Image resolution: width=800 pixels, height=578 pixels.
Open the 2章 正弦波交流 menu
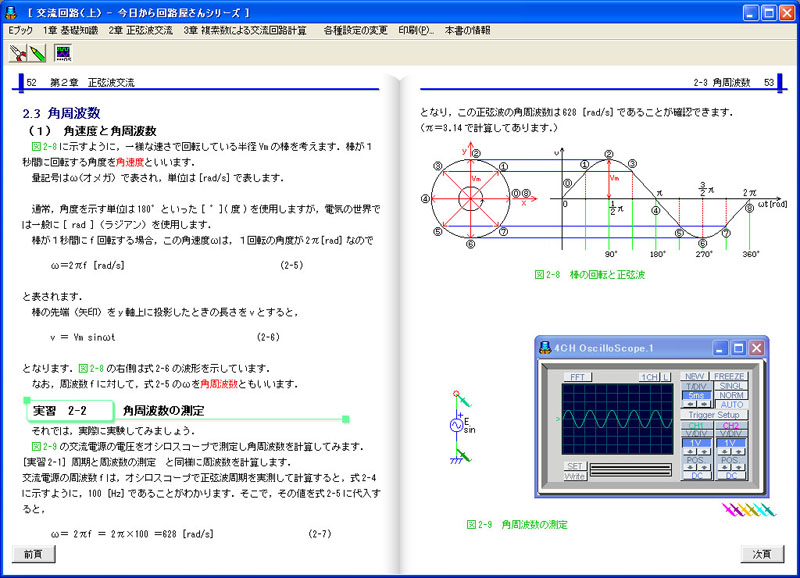pos(140,31)
